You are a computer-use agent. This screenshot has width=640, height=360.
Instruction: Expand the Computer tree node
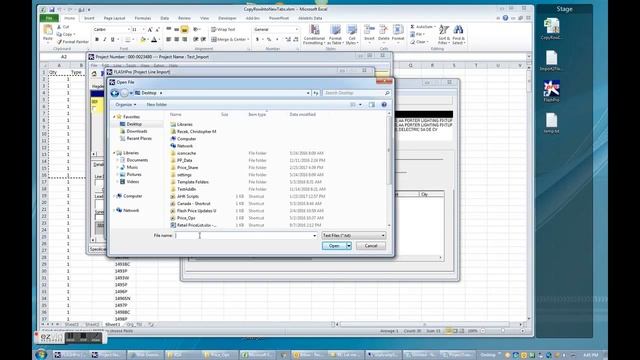pyautogui.click(x=114, y=196)
